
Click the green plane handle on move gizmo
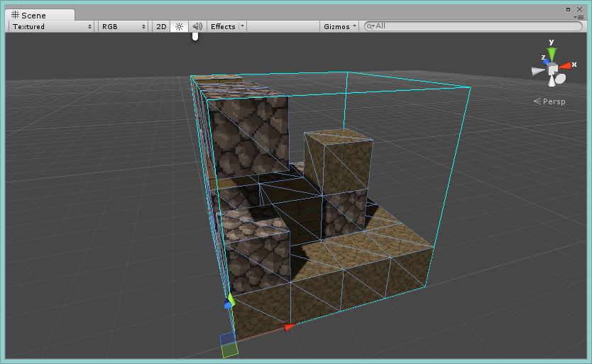[229, 350]
